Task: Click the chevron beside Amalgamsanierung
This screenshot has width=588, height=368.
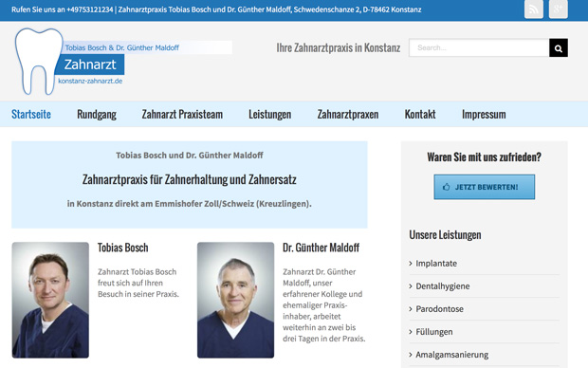Action: pyautogui.click(x=411, y=355)
